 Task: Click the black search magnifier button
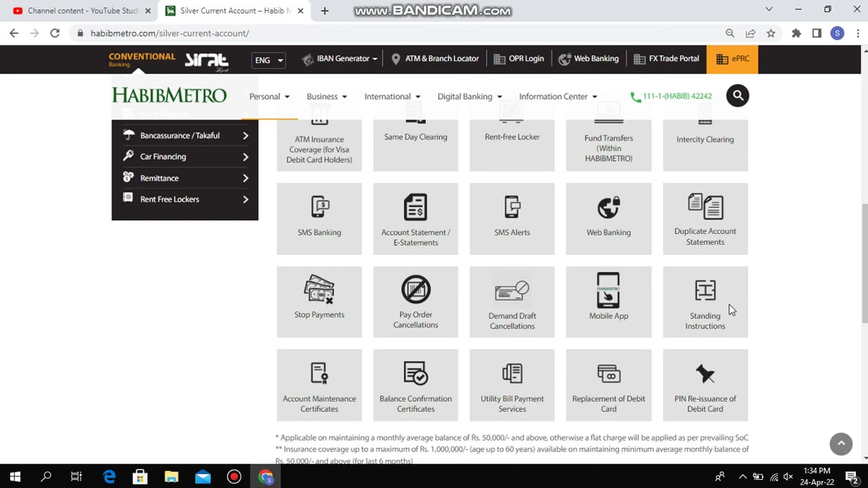pyautogui.click(x=738, y=96)
